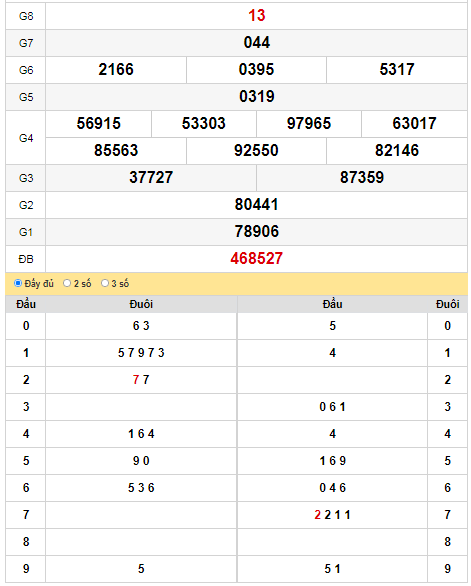471x586 pixels.
Task: Click G3 number 87359
Action: 362,178
